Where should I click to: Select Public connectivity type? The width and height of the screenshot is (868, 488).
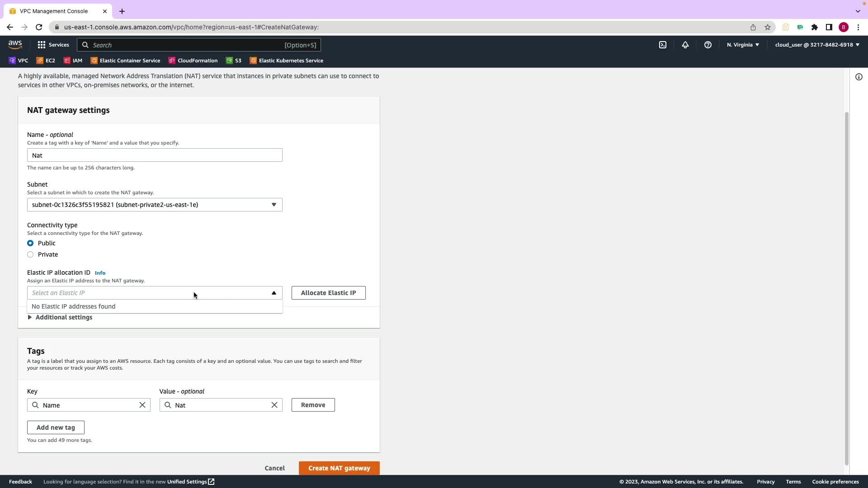click(30, 243)
